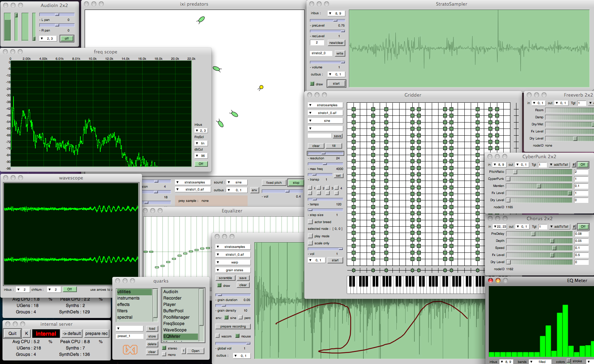The image size is (594, 364).
Task: Check "scale only" in Gridder
Action: click(x=310, y=243)
